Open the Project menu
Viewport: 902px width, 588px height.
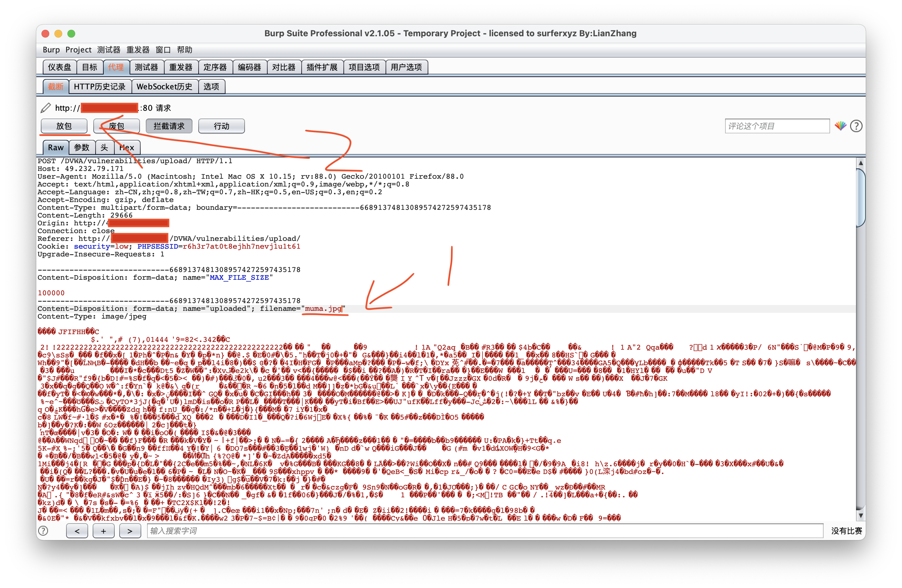click(78, 50)
